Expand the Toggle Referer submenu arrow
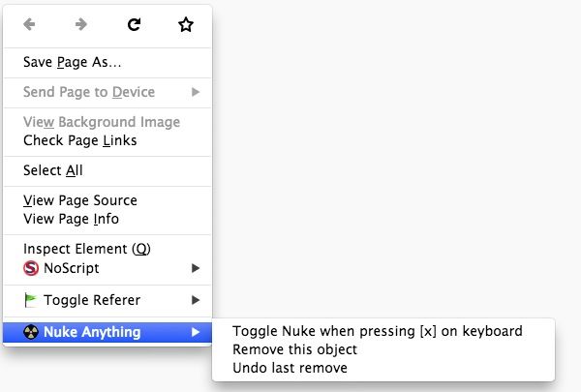 click(x=196, y=300)
